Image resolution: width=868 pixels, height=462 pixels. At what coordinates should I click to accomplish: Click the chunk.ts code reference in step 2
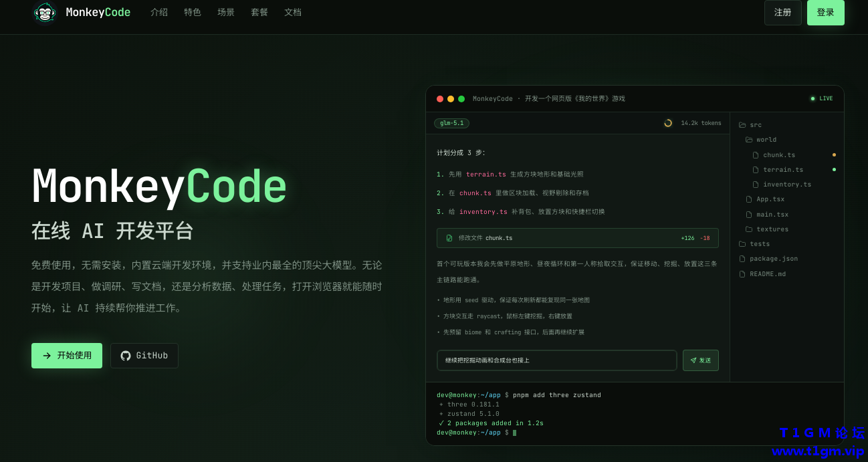coord(475,193)
